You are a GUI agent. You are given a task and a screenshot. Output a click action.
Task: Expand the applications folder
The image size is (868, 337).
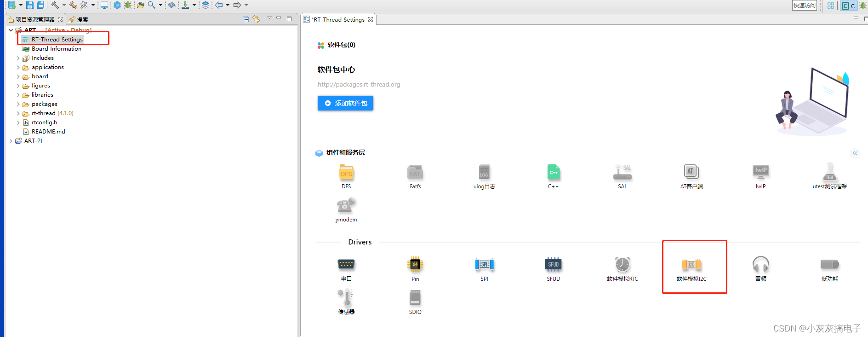point(18,67)
